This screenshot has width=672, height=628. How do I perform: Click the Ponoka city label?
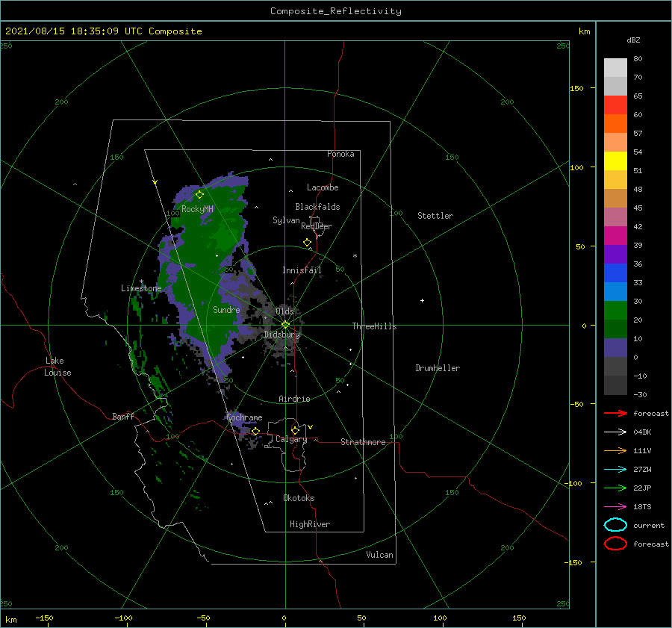point(340,154)
